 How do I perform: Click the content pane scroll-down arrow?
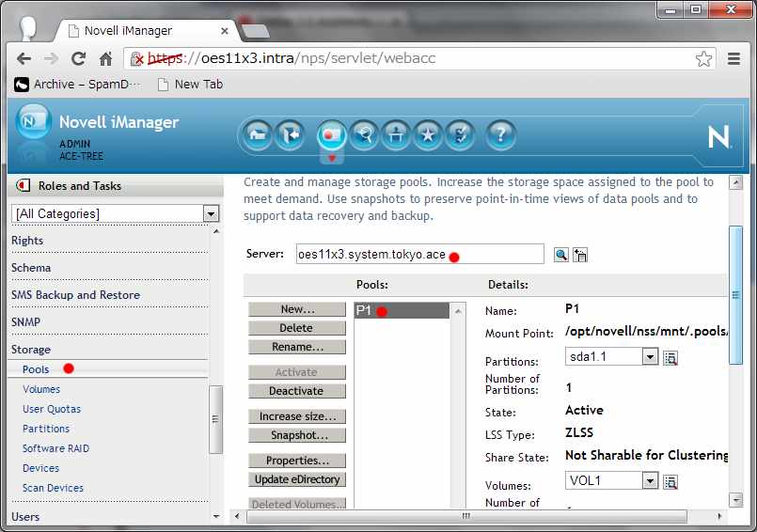coord(735,500)
